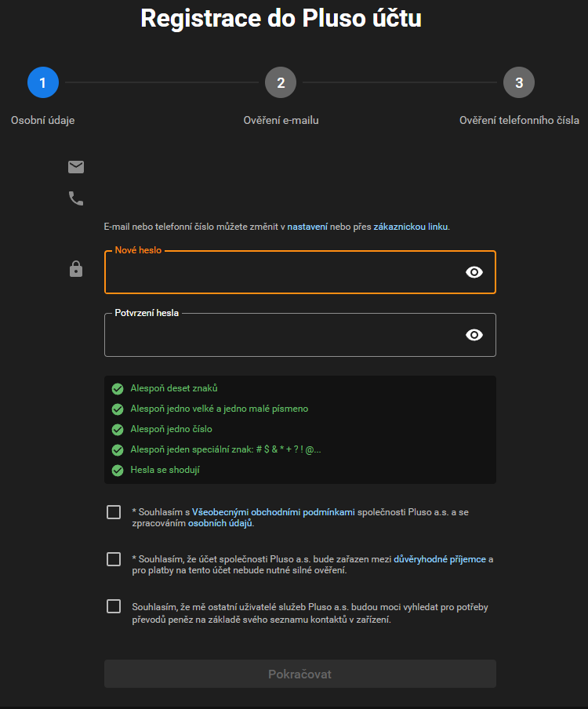Tick the důvěryhodné příjemce consent checkbox
This screenshot has height=709, width=588.
pos(114,559)
